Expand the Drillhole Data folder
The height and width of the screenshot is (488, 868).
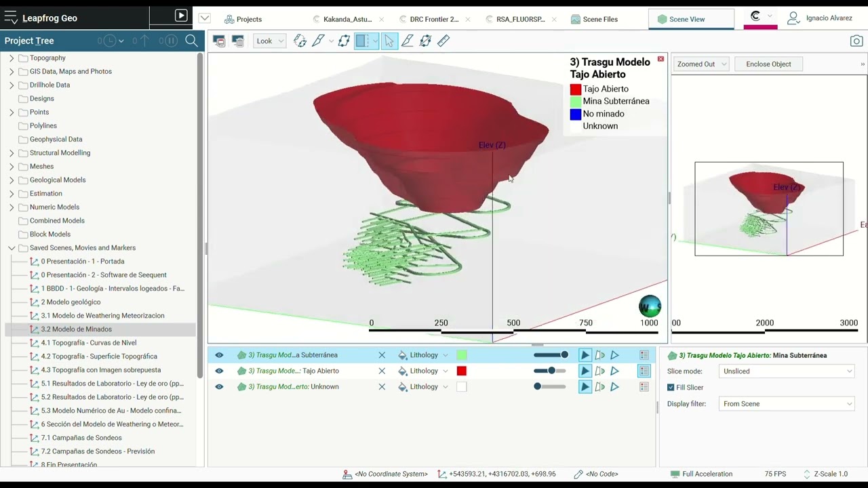(x=12, y=85)
